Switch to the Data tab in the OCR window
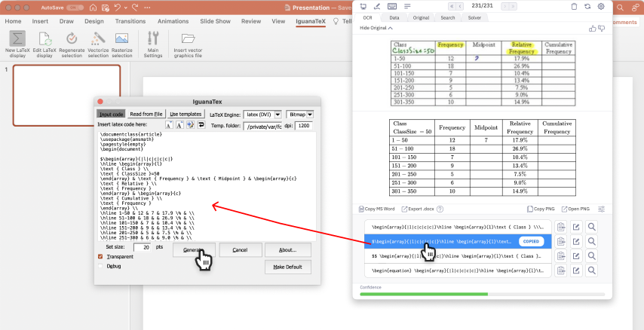 click(x=394, y=17)
